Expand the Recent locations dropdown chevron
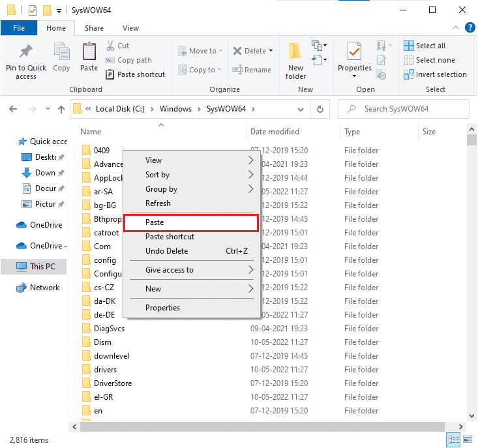This screenshot has width=478, height=448. 48,109
